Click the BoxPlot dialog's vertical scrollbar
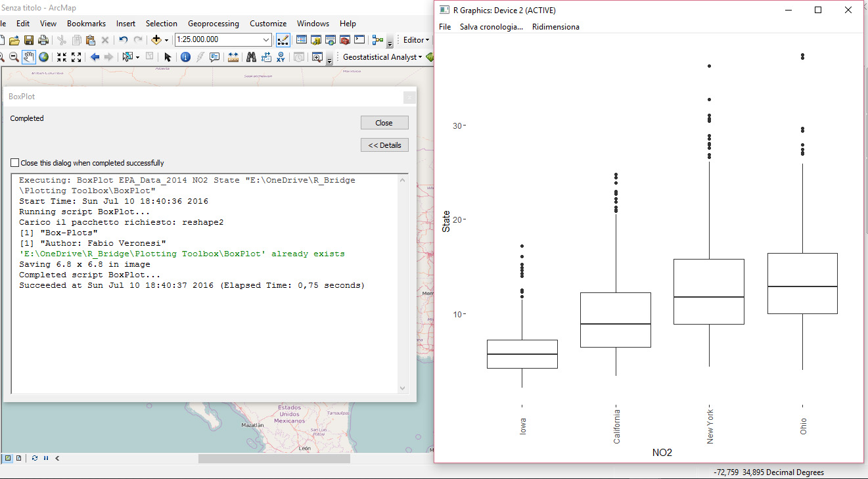Image resolution: width=868 pixels, height=479 pixels. (402, 283)
